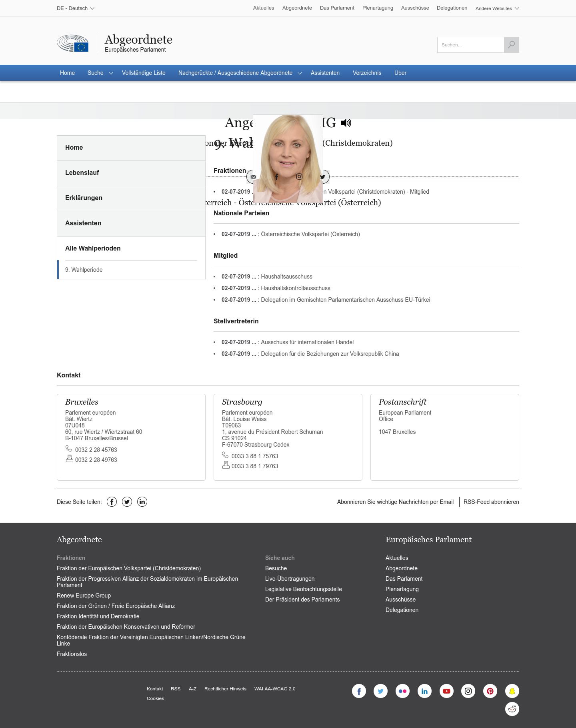The image size is (576, 728).
Task: Click Abonnieren Sie wichtige Nachrichten per Email
Action: [395, 502]
